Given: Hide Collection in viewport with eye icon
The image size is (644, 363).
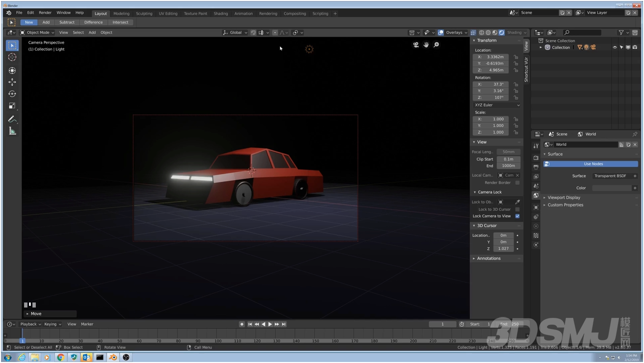Looking at the screenshot, I should (x=614, y=47).
